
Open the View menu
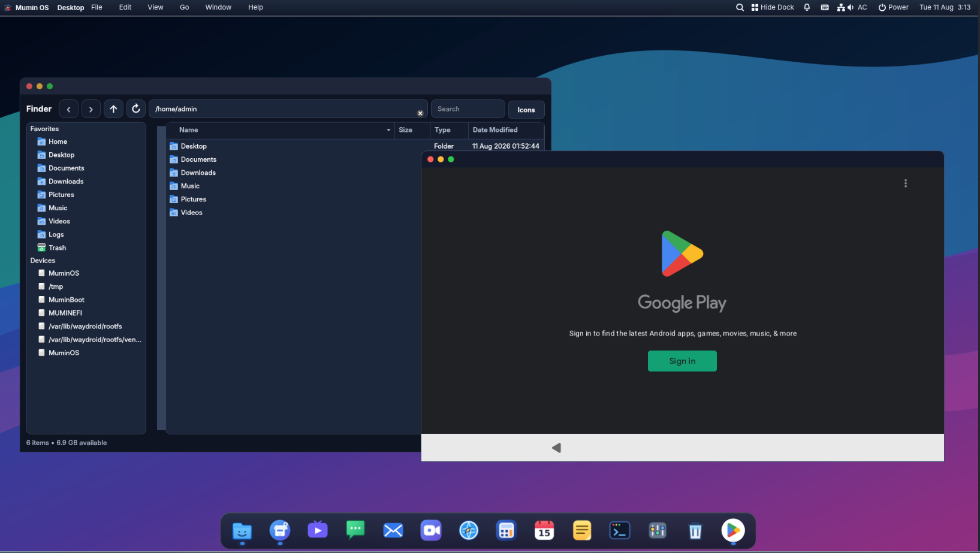[x=155, y=7]
